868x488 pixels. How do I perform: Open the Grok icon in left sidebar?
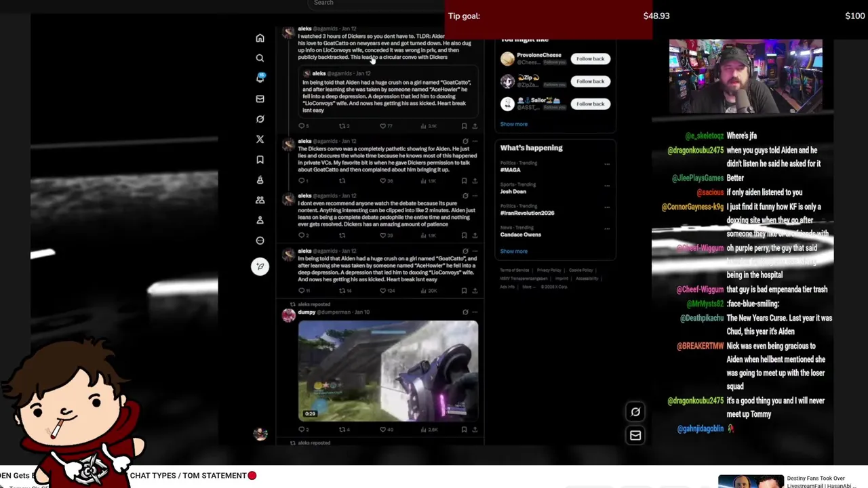point(260,119)
